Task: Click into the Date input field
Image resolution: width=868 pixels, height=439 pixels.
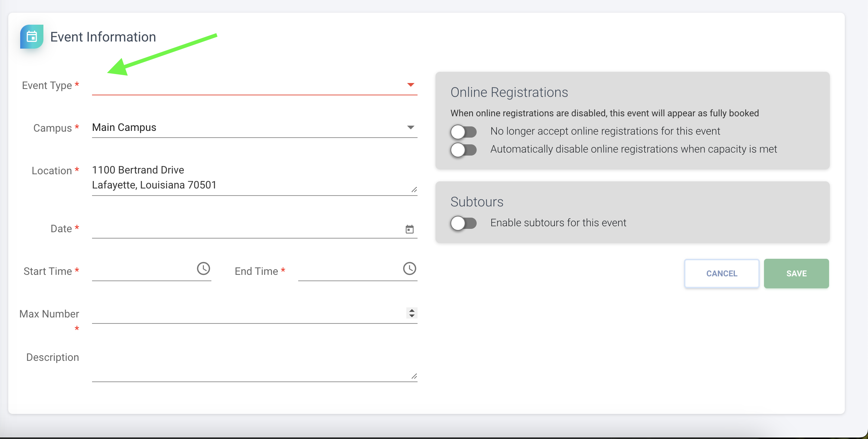Action: coord(247,229)
